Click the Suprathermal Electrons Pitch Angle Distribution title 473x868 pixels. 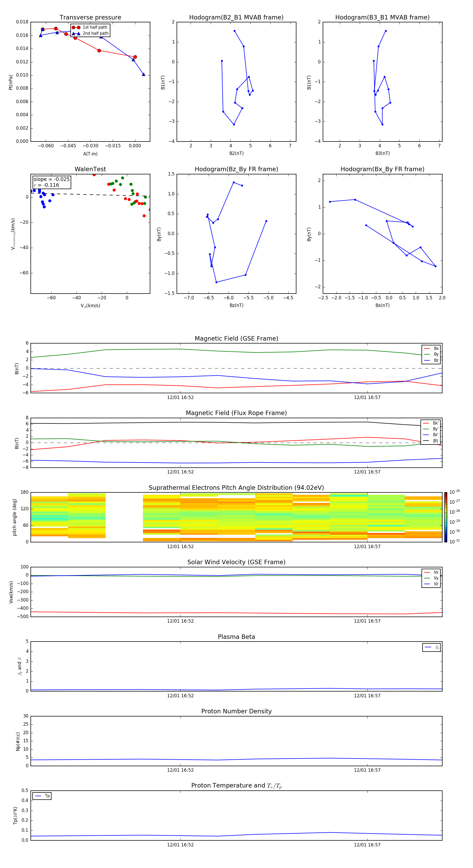point(236,488)
